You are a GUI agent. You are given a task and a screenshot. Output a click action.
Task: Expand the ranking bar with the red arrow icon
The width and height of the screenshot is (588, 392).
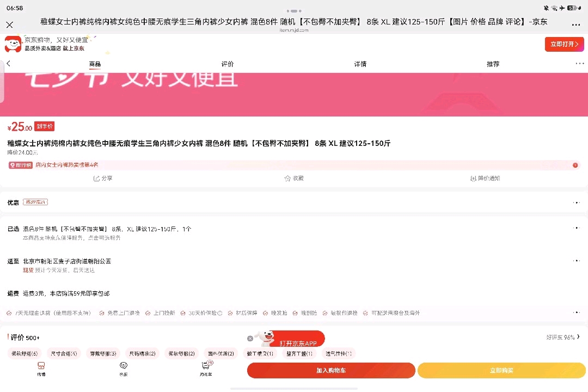tap(575, 166)
